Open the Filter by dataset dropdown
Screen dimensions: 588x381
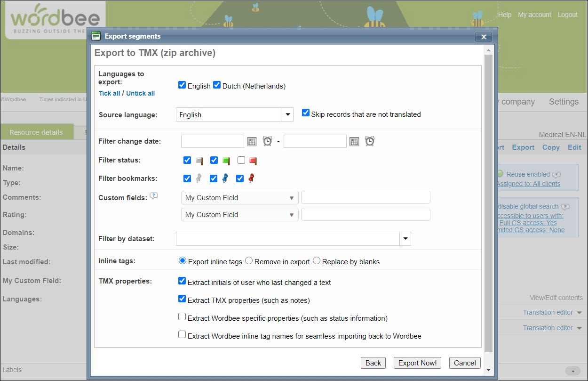(405, 239)
